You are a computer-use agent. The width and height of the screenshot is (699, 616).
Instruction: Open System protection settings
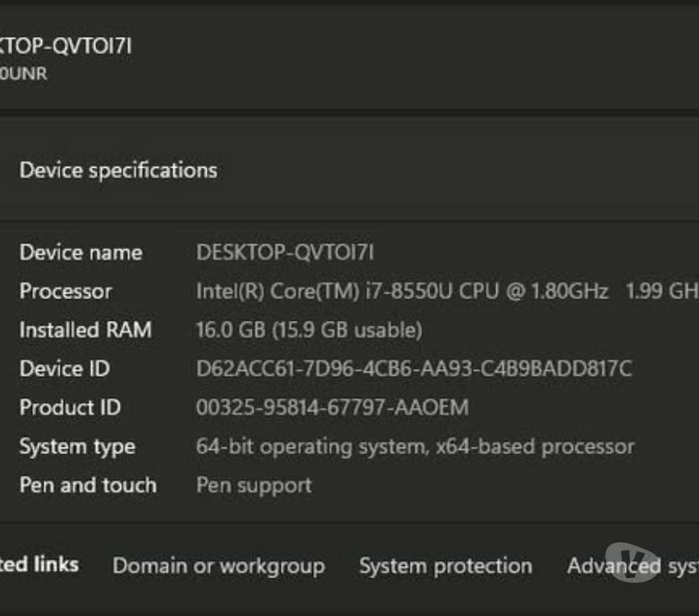click(445, 566)
